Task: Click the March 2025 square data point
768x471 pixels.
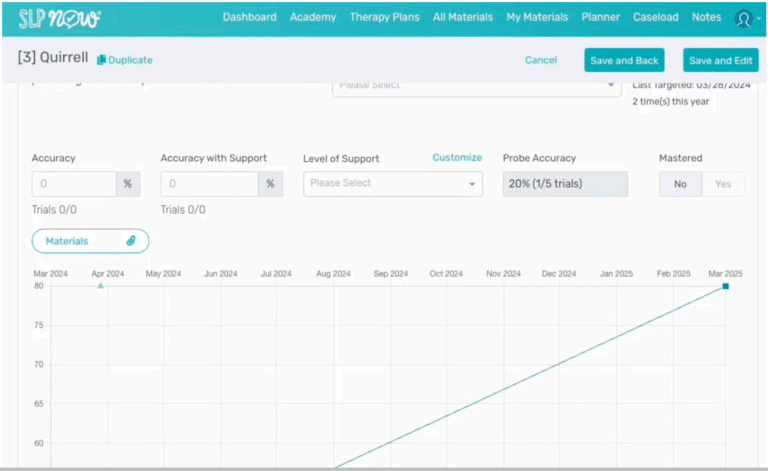Action: [x=726, y=286]
